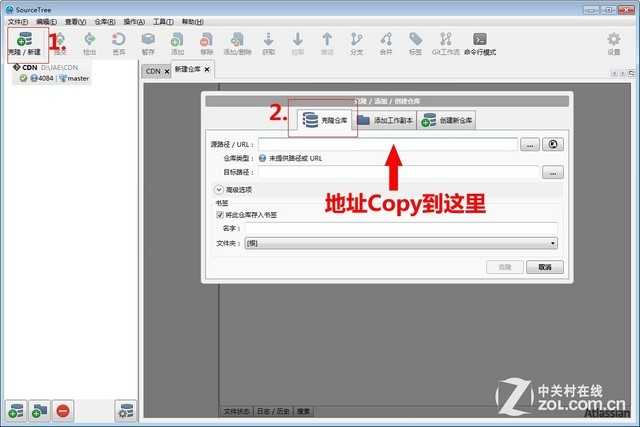640x427 pixels.
Task: Click the 分支 (Branch) toolbar icon
Action: (x=357, y=42)
